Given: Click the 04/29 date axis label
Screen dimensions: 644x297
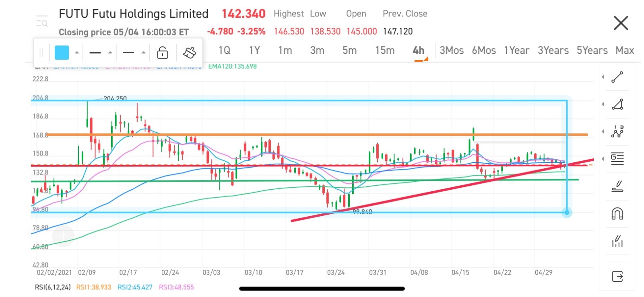Looking at the screenshot, I should pos(544,272).
